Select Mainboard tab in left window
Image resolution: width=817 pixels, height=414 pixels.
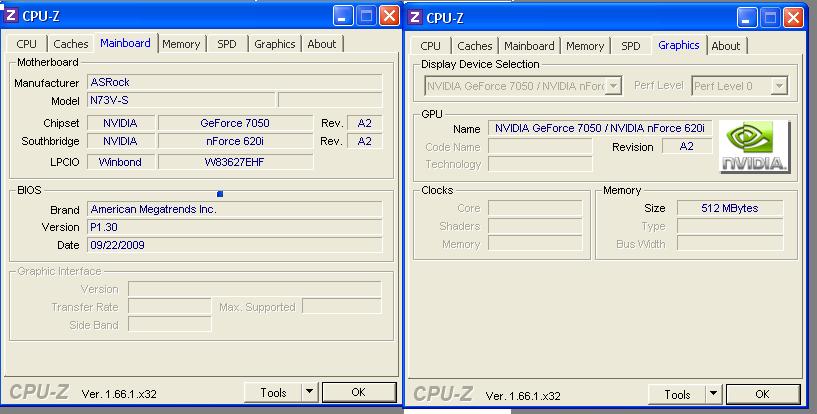126,43
